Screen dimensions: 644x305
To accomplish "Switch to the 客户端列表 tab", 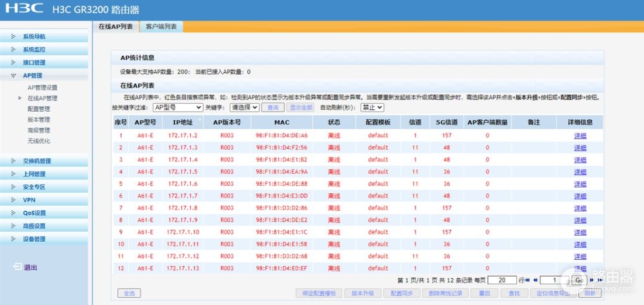I will 161,26.
